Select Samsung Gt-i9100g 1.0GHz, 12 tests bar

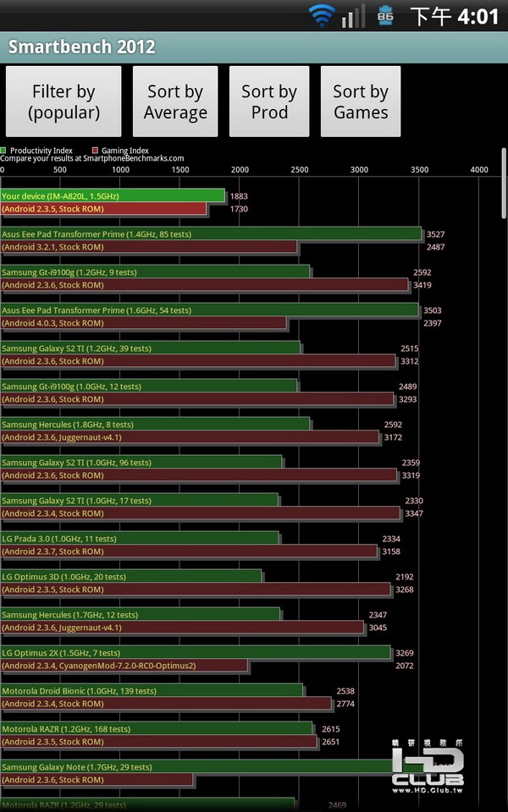pyautogui.click(x=149, y=387)
